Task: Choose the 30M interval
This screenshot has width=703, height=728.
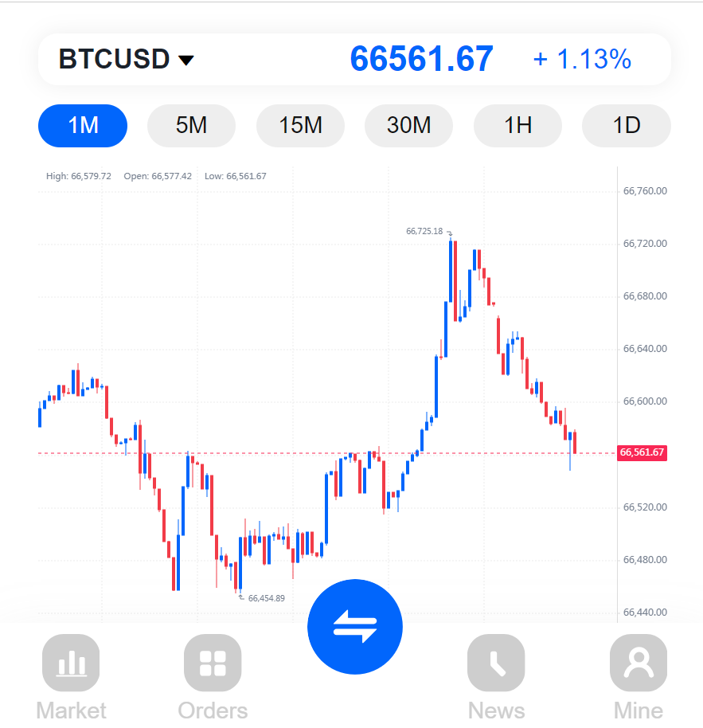Action: 408,125
